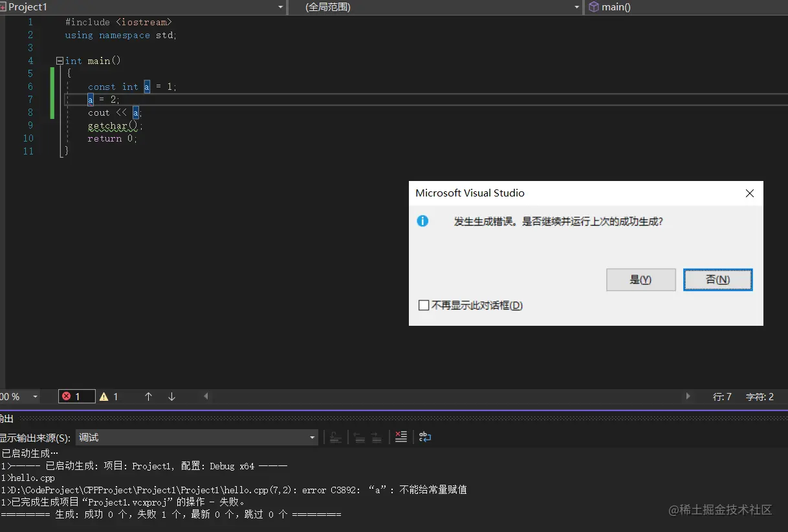This screenshot has height=532, width=788.
Task: Click the 'using namespace std;' code line
Action: 121,35
